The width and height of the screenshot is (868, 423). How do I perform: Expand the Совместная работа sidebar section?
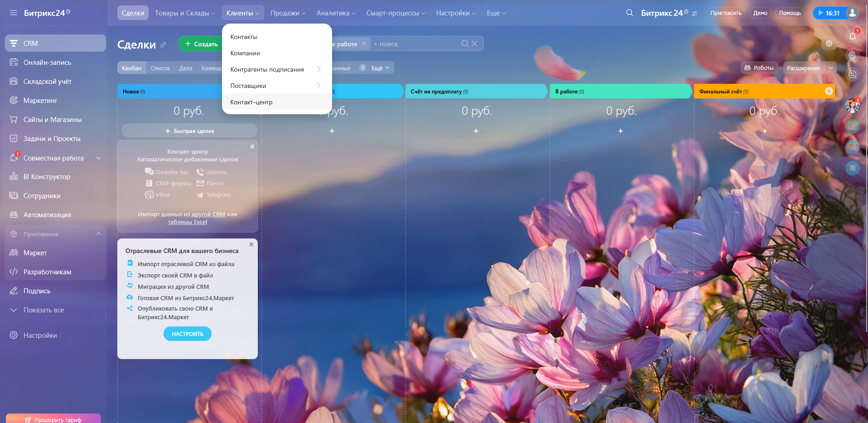[x=99, y=158]
